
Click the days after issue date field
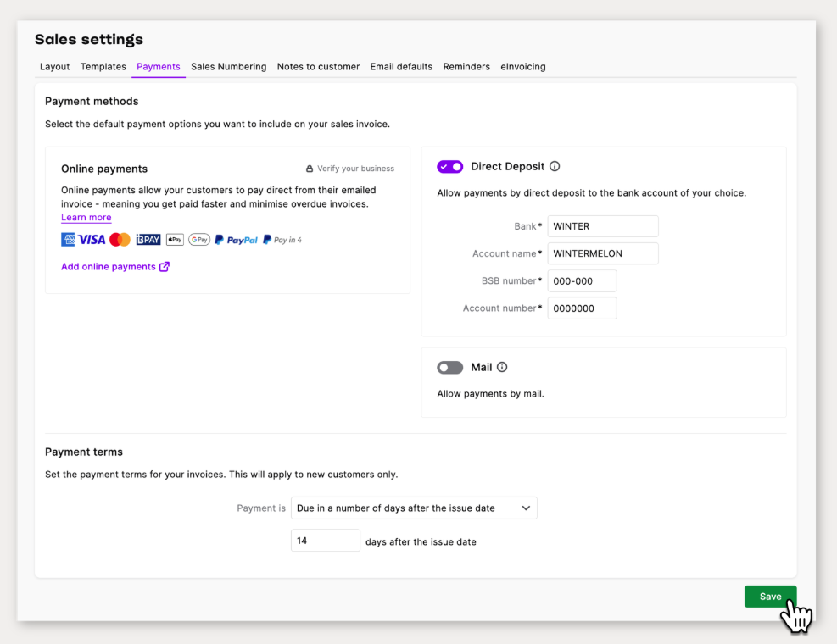325,541
